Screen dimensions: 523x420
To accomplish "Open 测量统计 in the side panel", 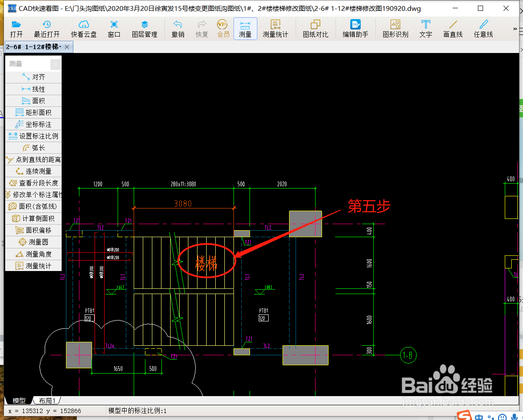I will point(33,265).
